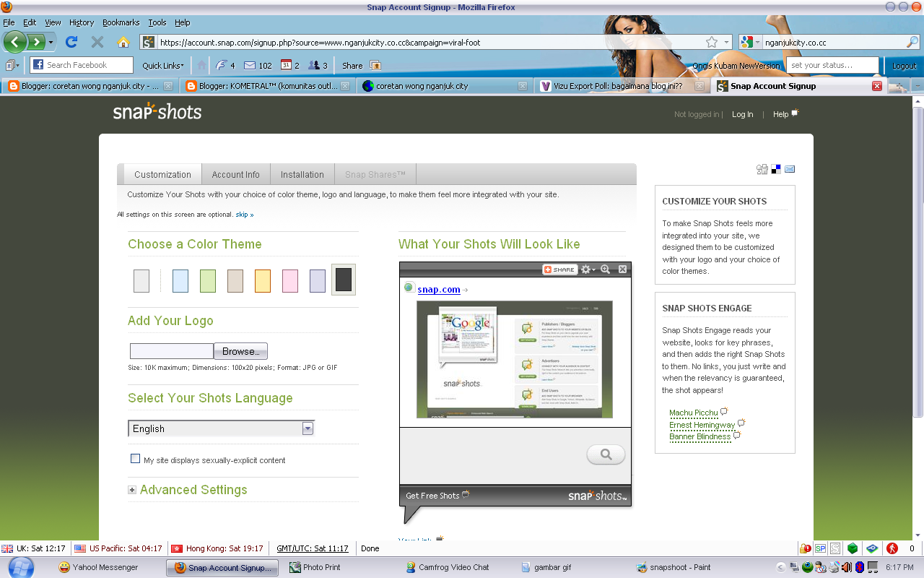
Task: Select the dark gray color theme swatch
Action: pos(344,280)
